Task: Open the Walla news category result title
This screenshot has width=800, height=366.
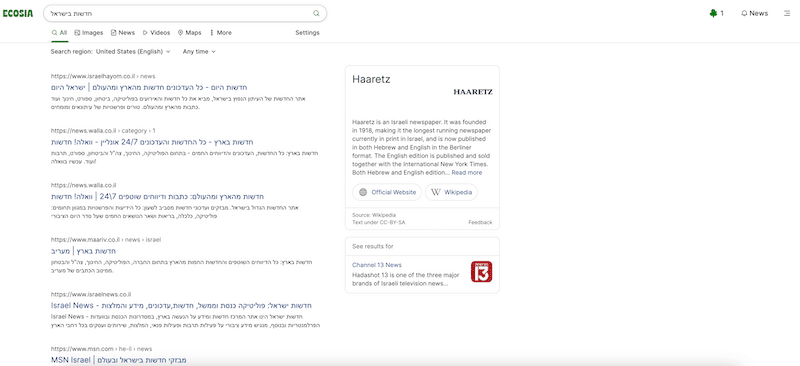Action: 152,142
